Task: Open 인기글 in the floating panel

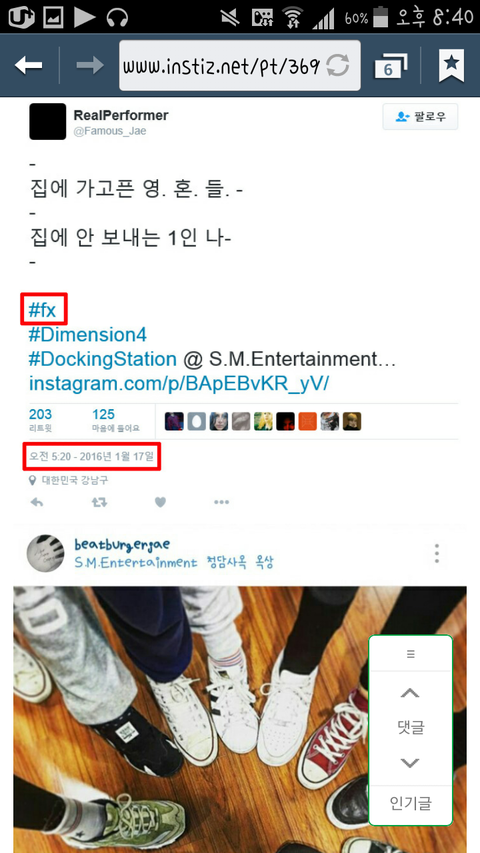Action: [410, 803]
